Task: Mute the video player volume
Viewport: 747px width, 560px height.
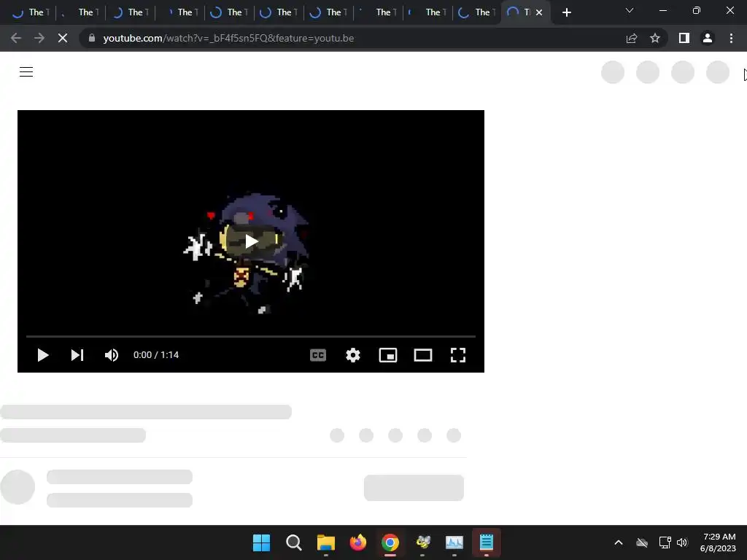Action: tap(112, 355)
